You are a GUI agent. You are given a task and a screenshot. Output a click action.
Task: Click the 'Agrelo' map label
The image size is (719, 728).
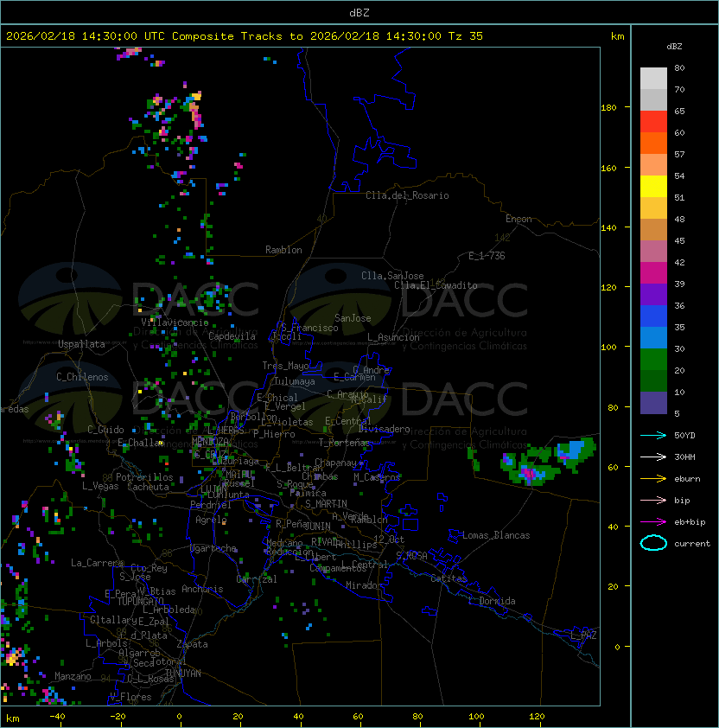[x=211, y=520]
